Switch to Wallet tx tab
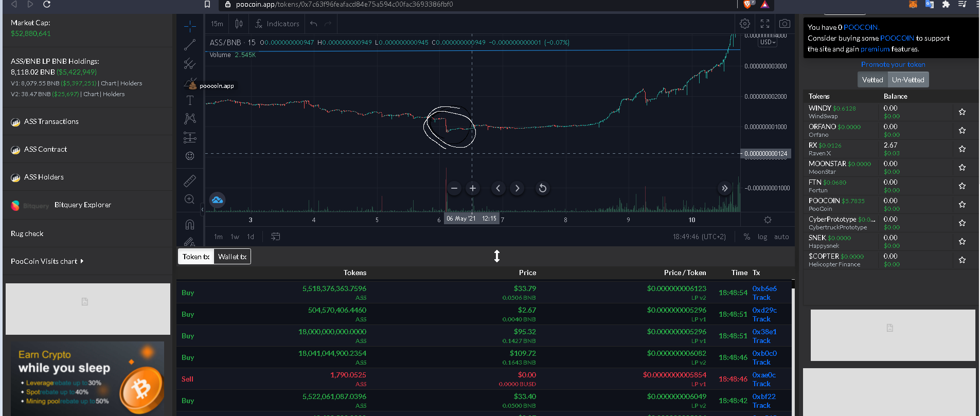980x416 pixels. pyautogui.click(x=232, y=257)
